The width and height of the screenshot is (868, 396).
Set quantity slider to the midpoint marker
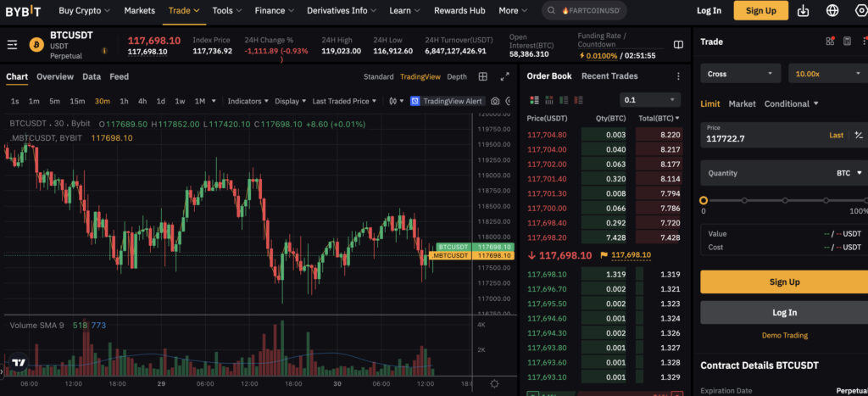tap(785, 200)
